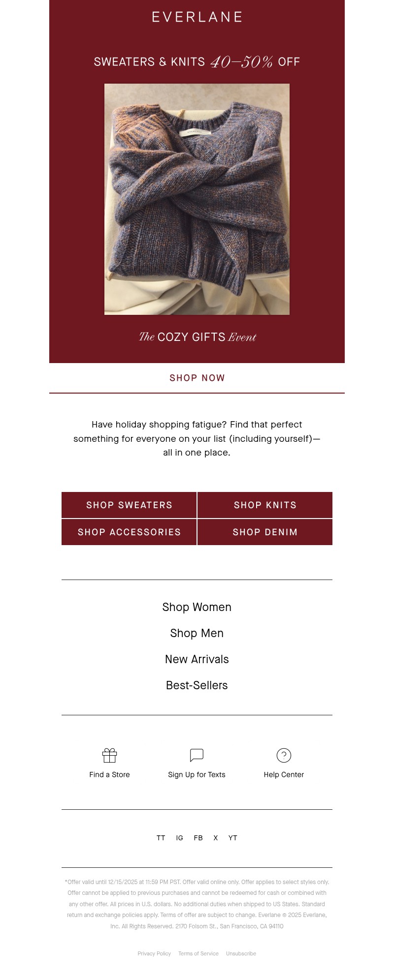
Task: Click the Shop Knits button
Action: [x=265, y=505]
